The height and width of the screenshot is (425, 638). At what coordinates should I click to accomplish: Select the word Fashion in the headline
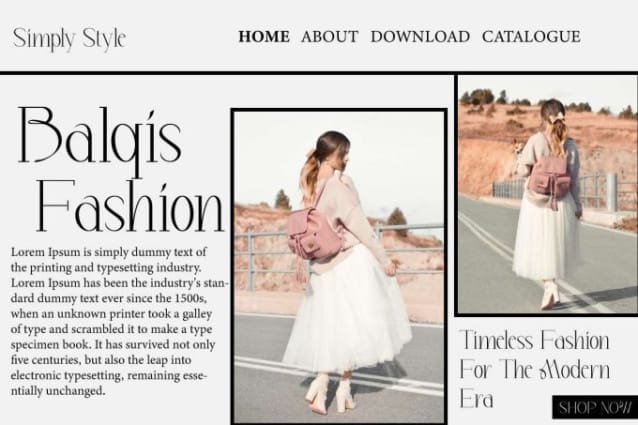pos(130,206)
